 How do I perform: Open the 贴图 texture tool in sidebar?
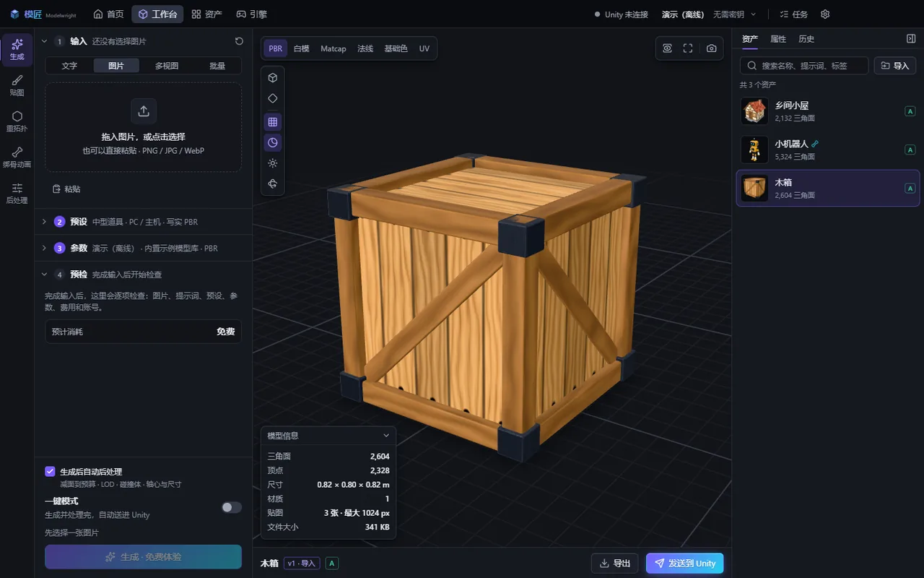pos(17,86)
